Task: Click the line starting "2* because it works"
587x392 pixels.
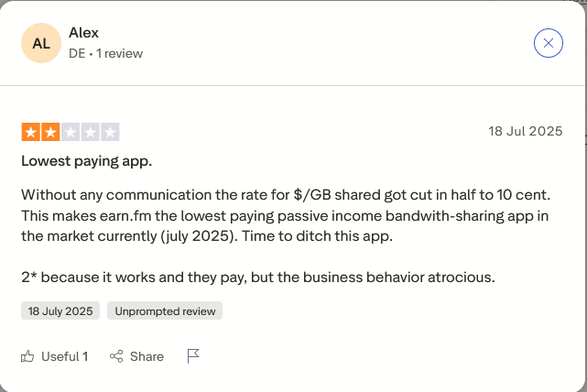Action: 257,277
